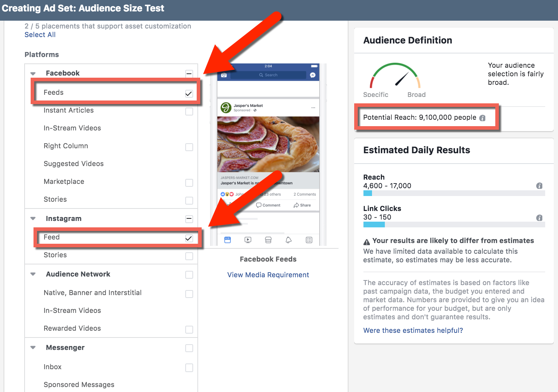Check the Instant Articles placement
Screen dimensions: 558x392
pyautogui.click(x=189, y=112)
